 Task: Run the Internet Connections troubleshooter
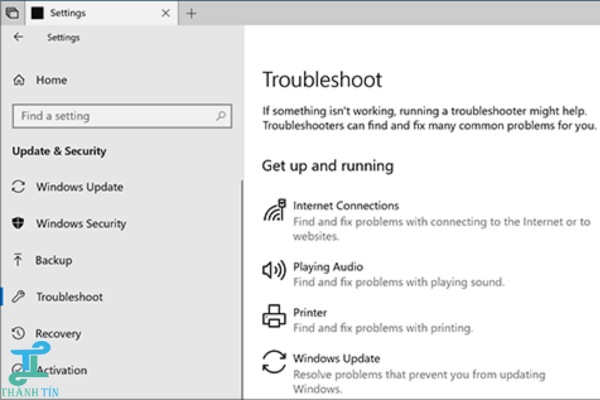click(x=426, y=220)
